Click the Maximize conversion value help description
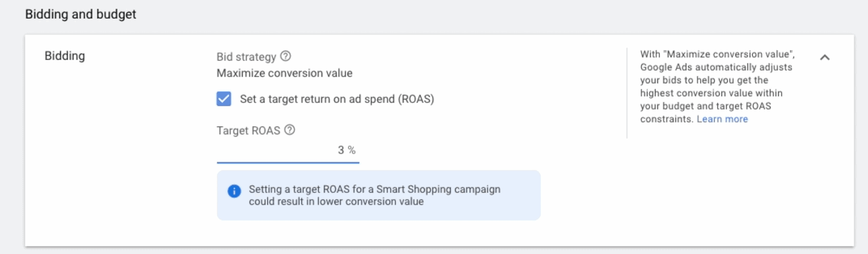The height and width of the screenshot is (254, 868). pos(717,87)
